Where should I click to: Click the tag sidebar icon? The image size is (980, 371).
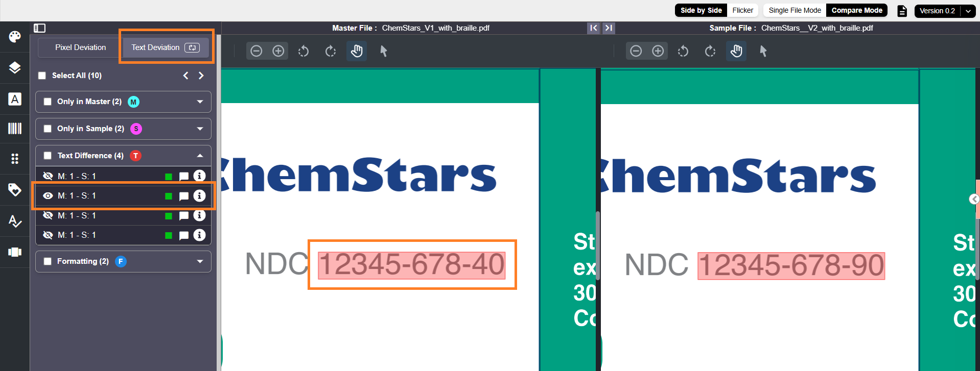coord(15,190)
